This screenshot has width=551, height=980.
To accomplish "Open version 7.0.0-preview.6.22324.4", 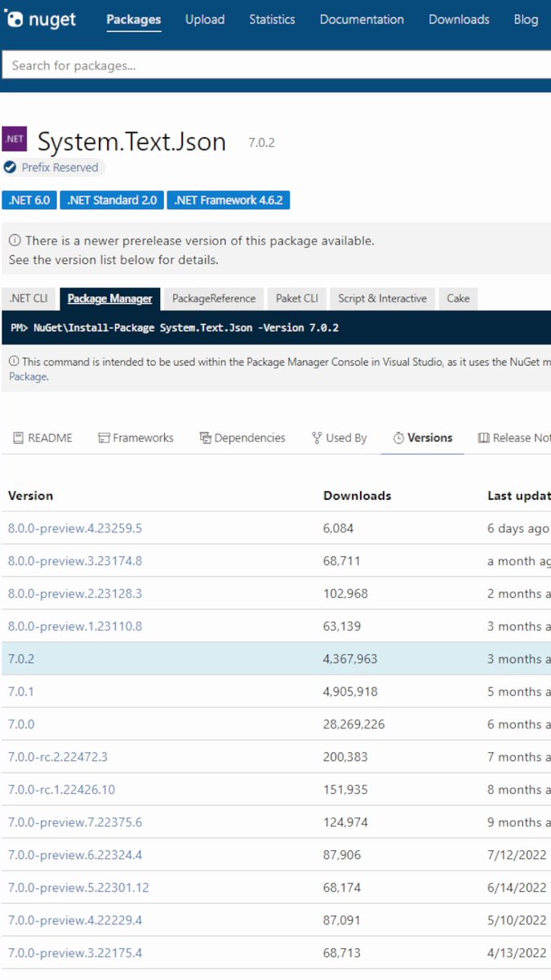I will 75,855.
